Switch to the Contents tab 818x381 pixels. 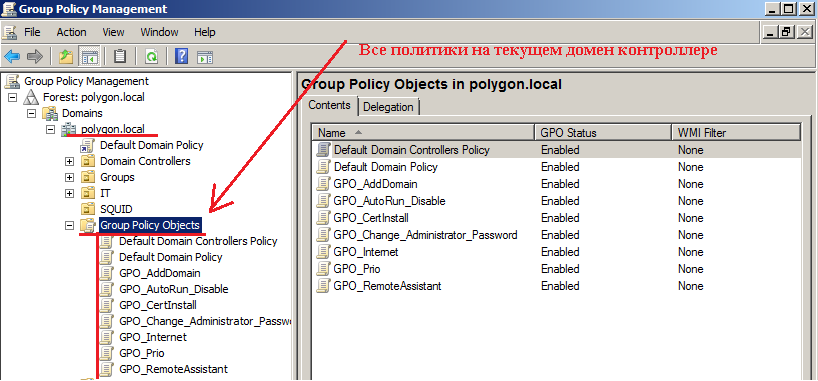[x=329, y=105]
